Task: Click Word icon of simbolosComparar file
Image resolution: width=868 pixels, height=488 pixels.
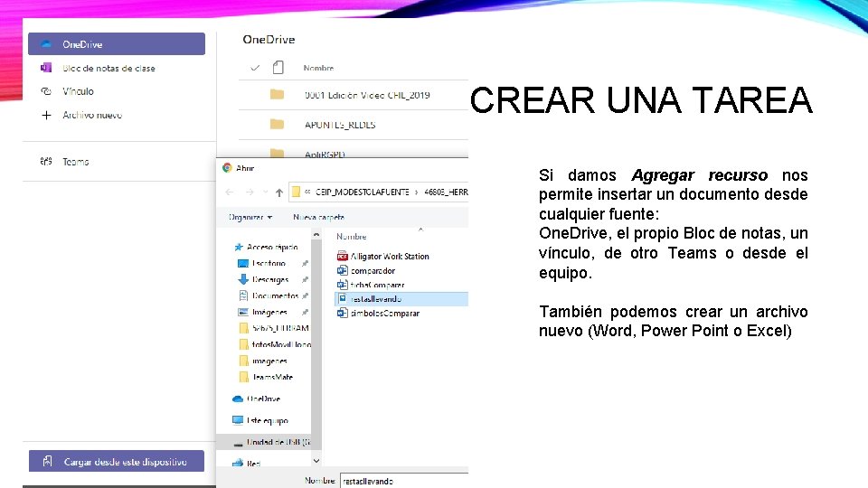Action: coord(342,314)
